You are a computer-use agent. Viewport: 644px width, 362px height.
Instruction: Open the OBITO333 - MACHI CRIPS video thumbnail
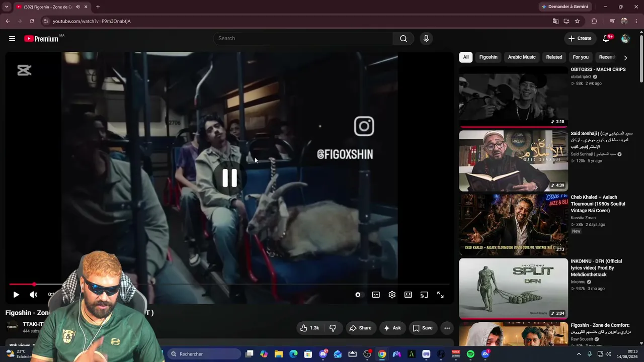[513, 97]
